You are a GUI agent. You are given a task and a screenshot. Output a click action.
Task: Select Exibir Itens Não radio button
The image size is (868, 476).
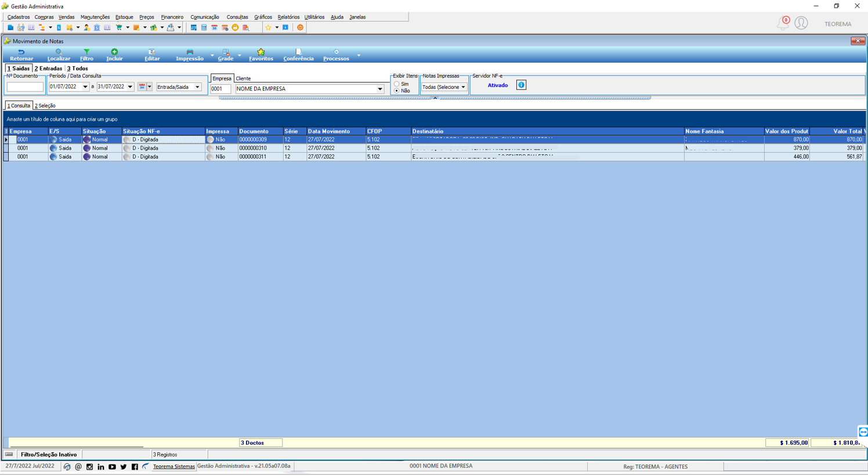[397, 91]
